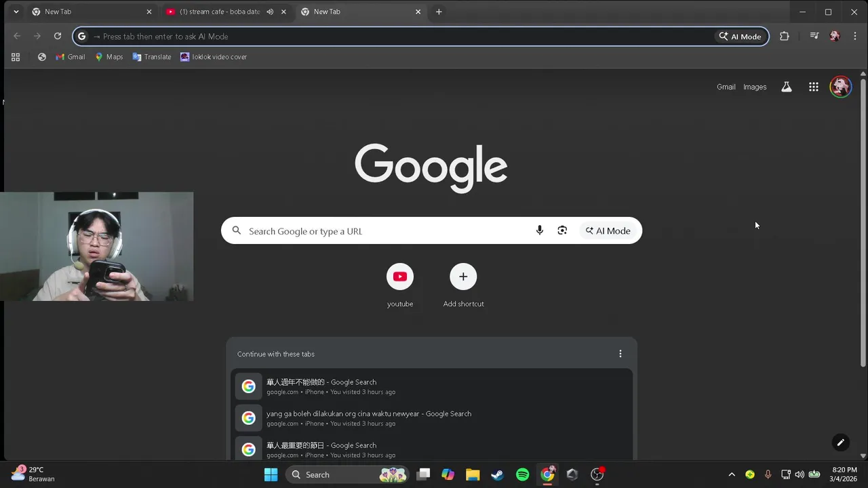Open a new tab with plus button
This screenshot has height=488, width=868.
439,12
